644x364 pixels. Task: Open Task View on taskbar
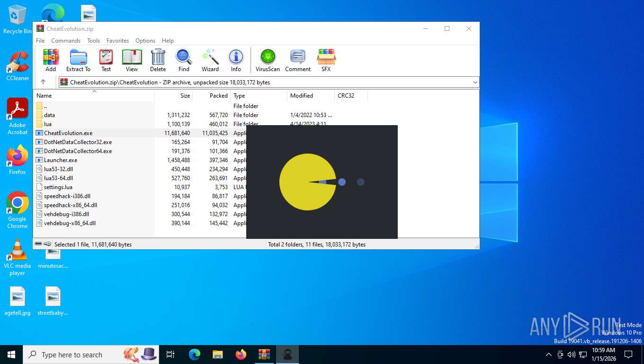(x=170, y=355)
